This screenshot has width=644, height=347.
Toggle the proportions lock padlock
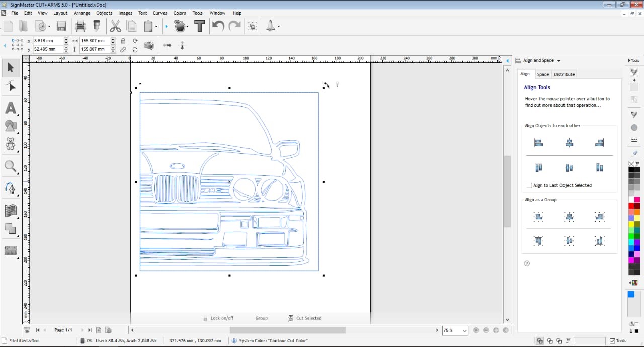(x=123, y=41)
